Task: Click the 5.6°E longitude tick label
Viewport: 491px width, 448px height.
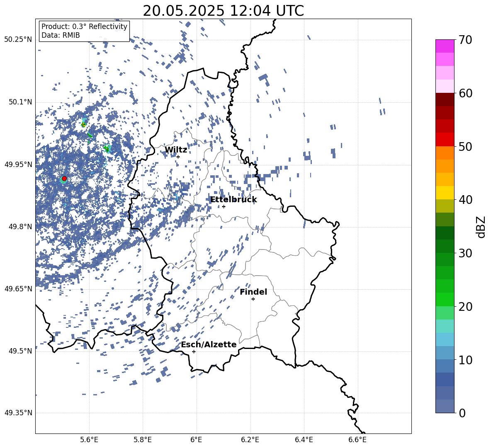Action: (x=89, y=440)
